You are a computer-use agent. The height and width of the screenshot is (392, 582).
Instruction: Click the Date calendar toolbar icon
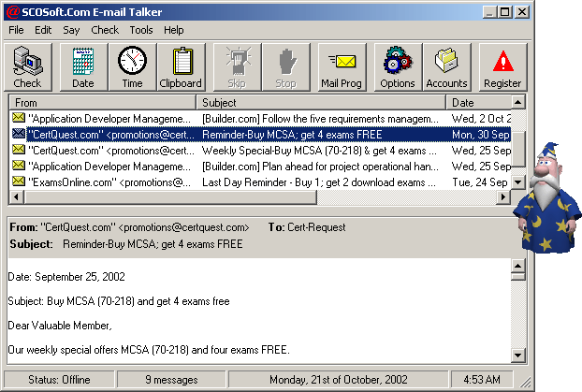click(83, 67)
